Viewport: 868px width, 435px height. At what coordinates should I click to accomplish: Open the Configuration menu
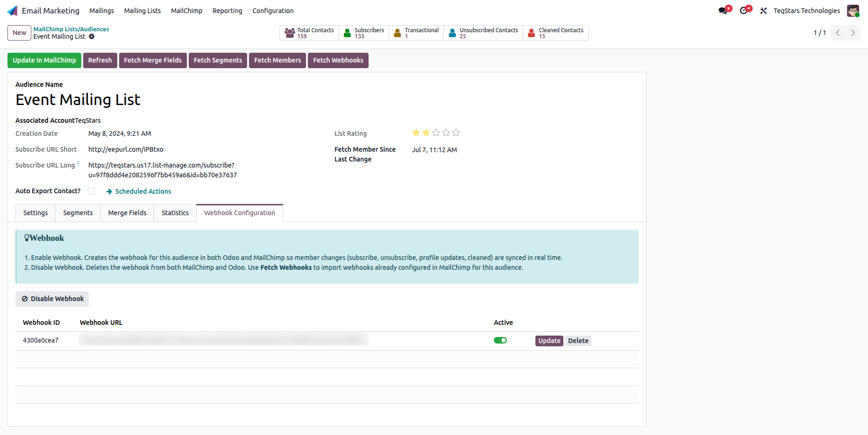273,11
